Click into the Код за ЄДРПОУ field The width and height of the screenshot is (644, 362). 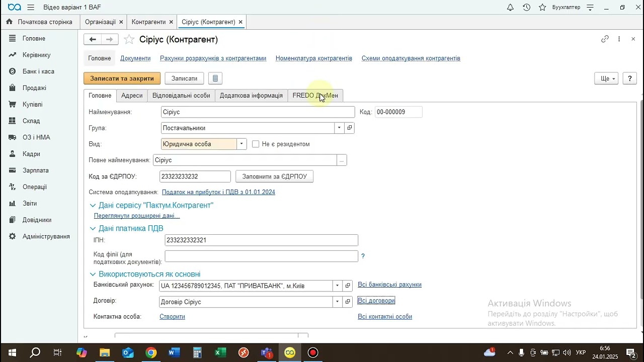[x=195, y=176]
